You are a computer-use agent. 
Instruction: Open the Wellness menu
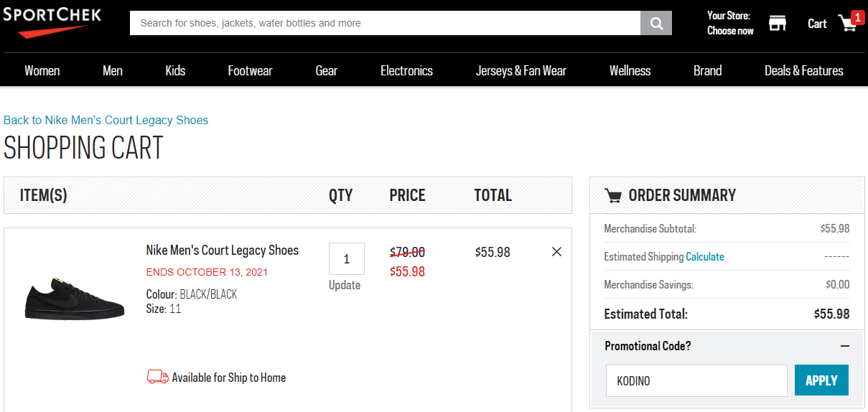(x=630, y=70)
